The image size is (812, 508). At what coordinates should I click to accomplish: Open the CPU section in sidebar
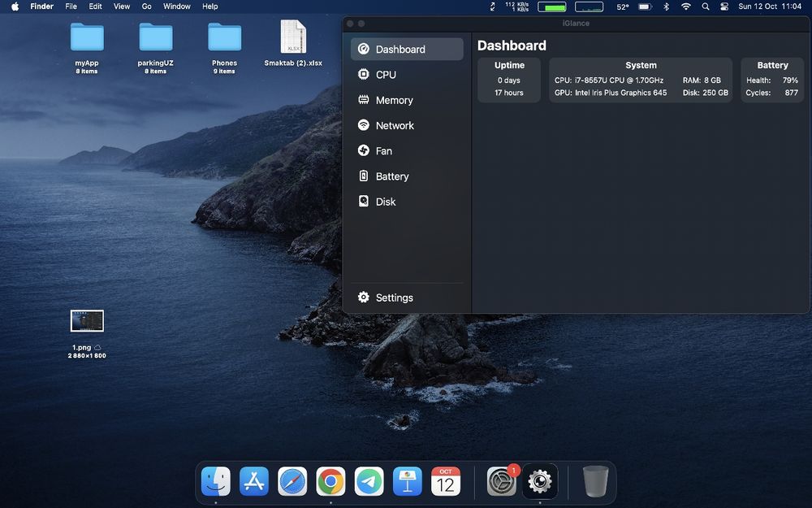pos(386,75)
